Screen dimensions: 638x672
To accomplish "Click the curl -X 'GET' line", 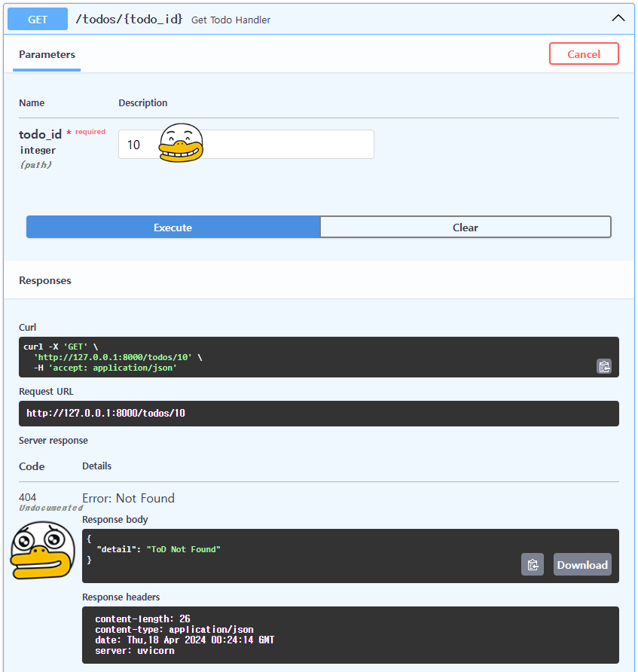I will 61,347.
